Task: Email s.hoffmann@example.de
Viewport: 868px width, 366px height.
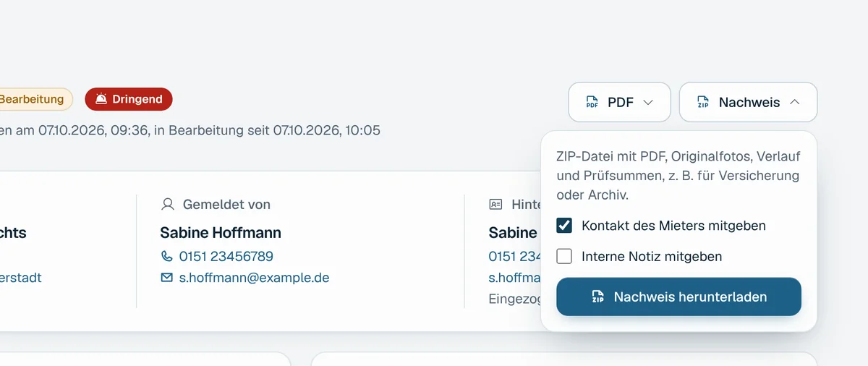Action: 254,277
